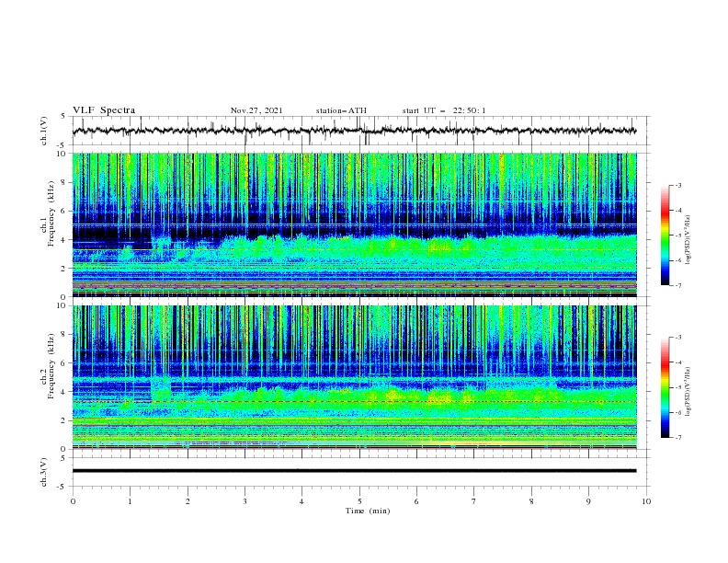The width and height of the screenshot is (728, 563).
Task: Click the ch.2 PSD color bar
Action: pos(665,387)
